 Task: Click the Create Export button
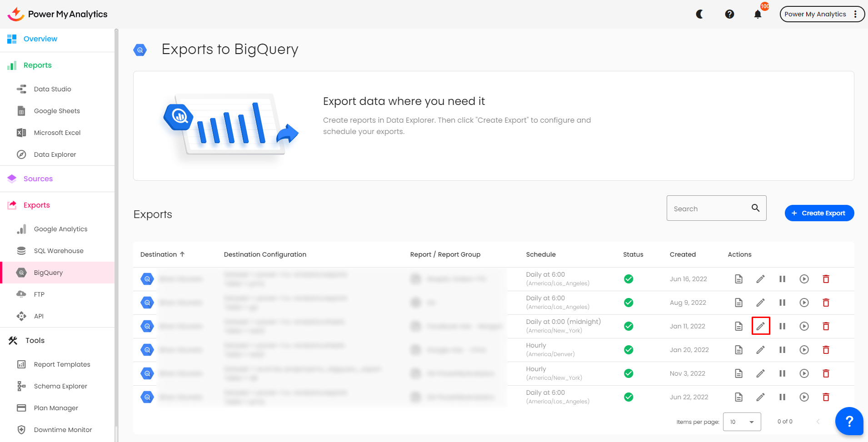click(819, 213)
